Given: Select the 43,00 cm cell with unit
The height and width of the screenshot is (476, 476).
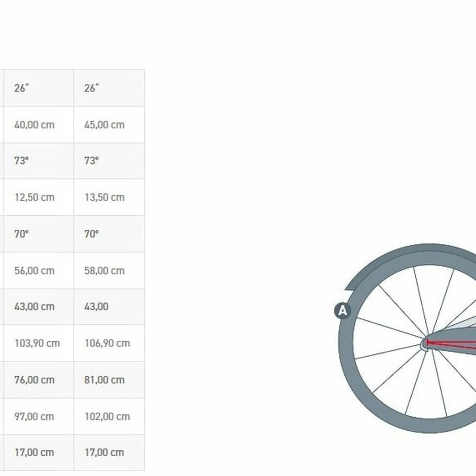Looking at the screenshot, I should 34,306.
